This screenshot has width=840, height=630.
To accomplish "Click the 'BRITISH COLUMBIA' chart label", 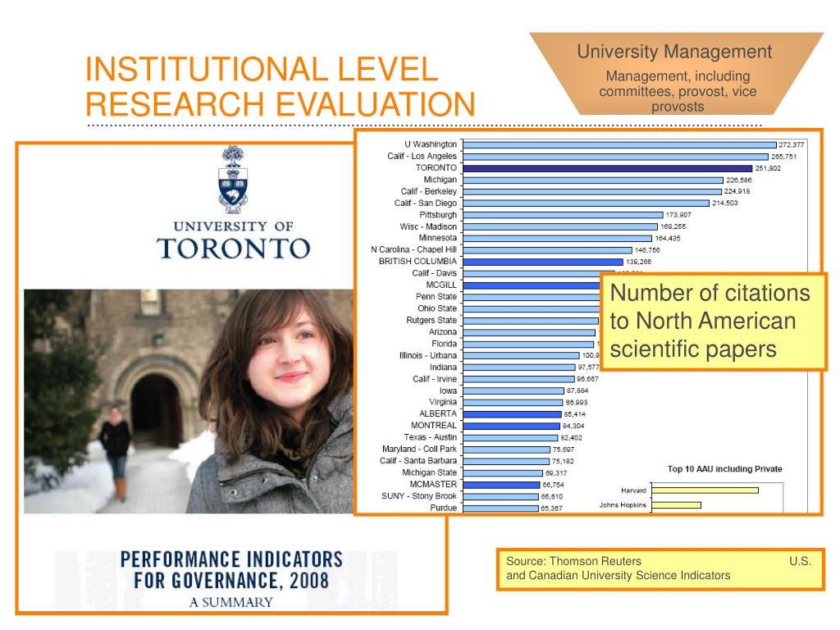I will (x=418, y=262).
